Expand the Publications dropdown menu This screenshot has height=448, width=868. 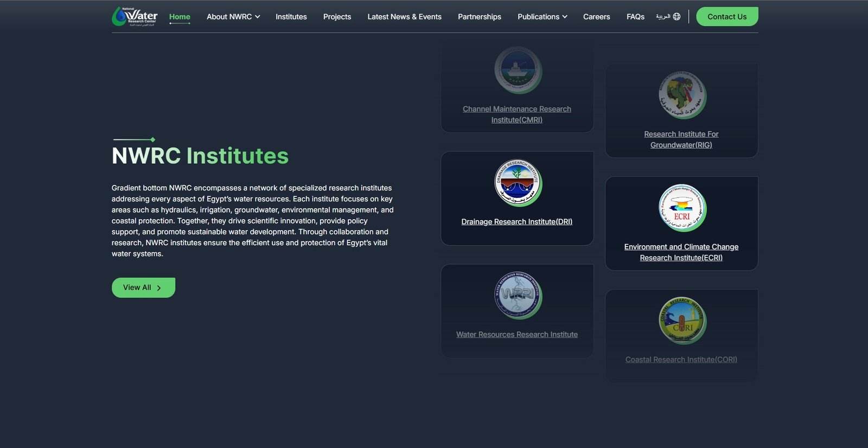542,17
